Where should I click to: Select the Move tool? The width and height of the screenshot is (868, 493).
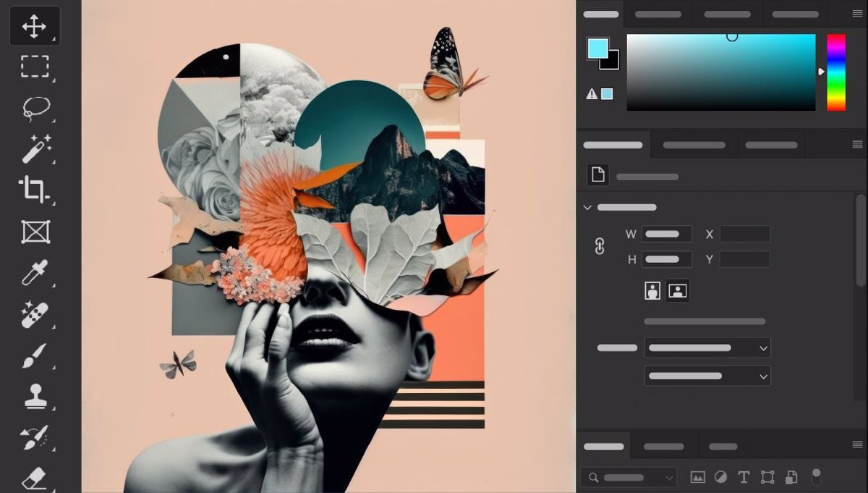[34, 26]
